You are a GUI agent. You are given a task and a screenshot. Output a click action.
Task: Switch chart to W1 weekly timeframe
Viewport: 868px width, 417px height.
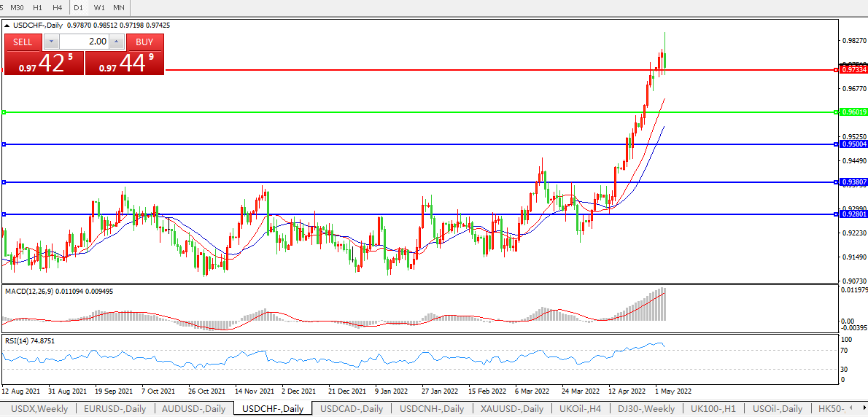click(99, 7)
